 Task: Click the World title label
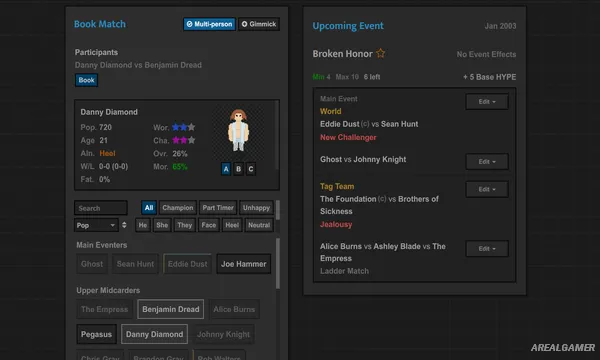coord(331,111)
